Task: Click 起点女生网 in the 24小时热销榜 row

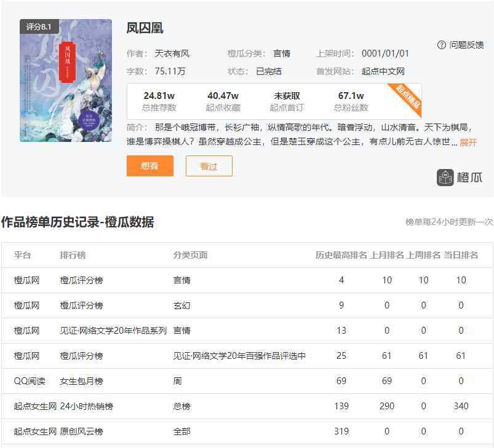Action: click(35, 406)
